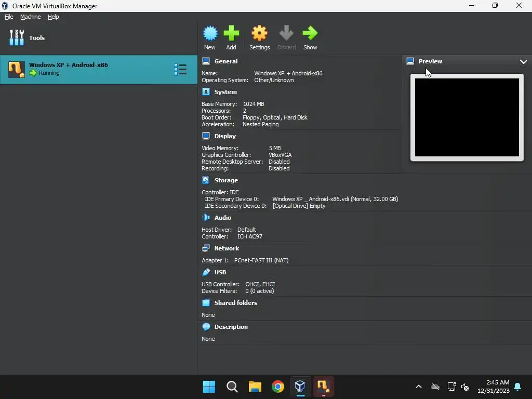Click the Display section monitor icon

pyautogui.click(x=206, y=136)
